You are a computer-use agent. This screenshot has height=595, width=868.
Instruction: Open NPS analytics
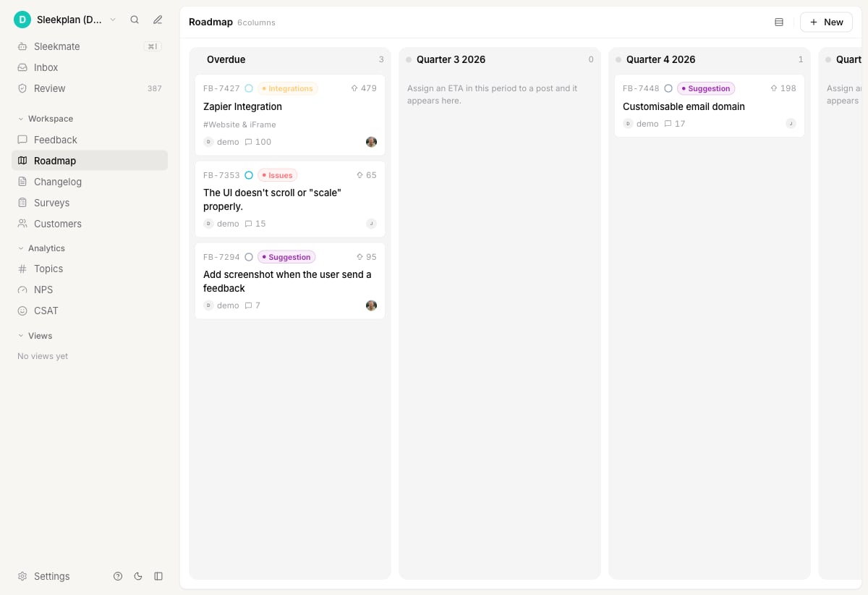pos(90,290)
